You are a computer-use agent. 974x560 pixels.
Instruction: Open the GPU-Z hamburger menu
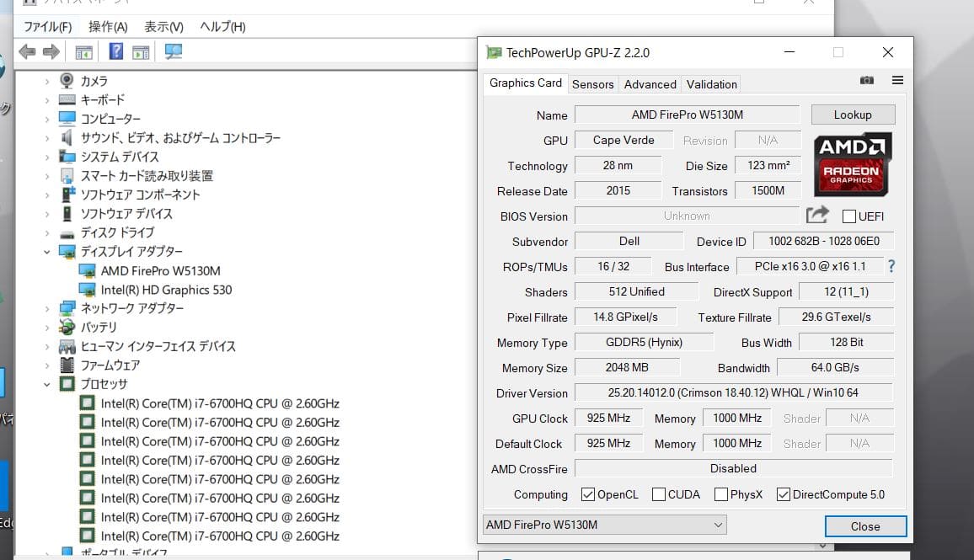click(897, 80)
